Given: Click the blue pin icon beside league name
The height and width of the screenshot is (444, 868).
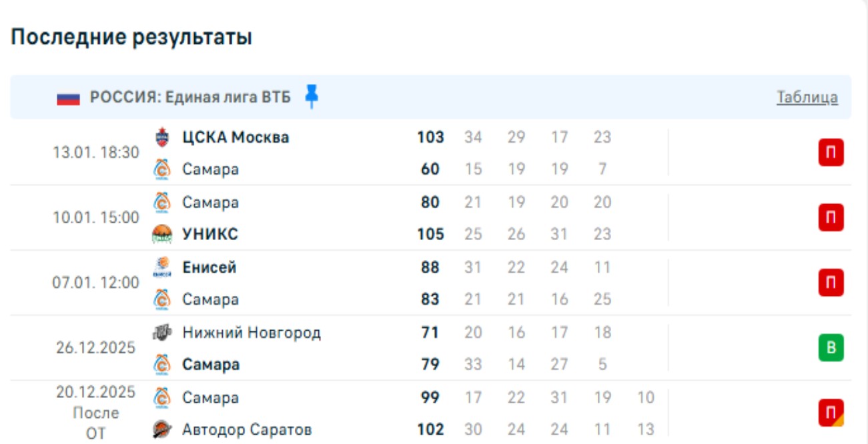Looking at the screenshot, I should click(x=311, y=97).
